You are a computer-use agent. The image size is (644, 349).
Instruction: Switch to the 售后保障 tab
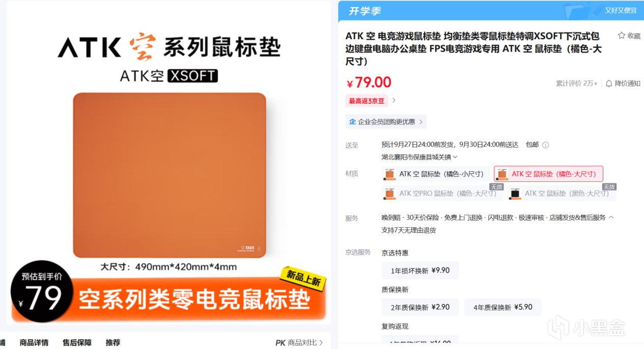coord(77,343)
